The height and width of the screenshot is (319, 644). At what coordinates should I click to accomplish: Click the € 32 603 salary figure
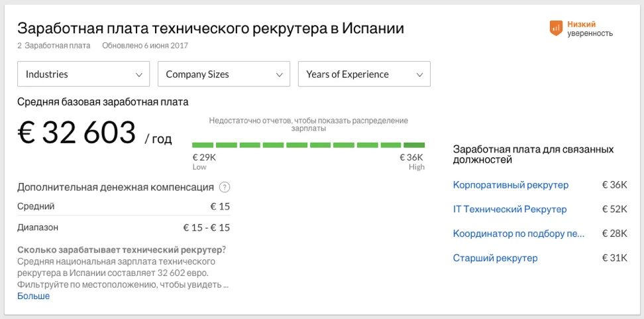[x=76, y=133]
